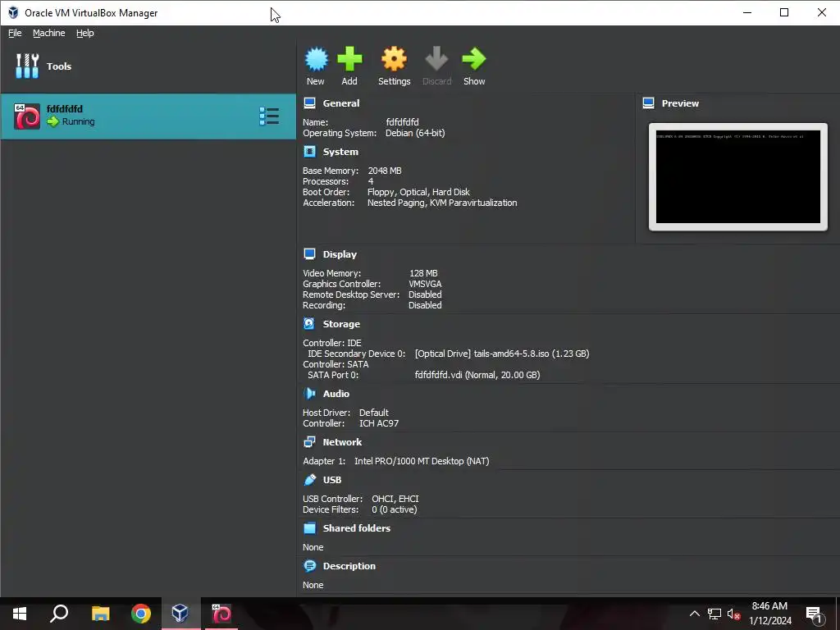
Task: Click the Preview section monitor icon
Action: click(648, 103)
